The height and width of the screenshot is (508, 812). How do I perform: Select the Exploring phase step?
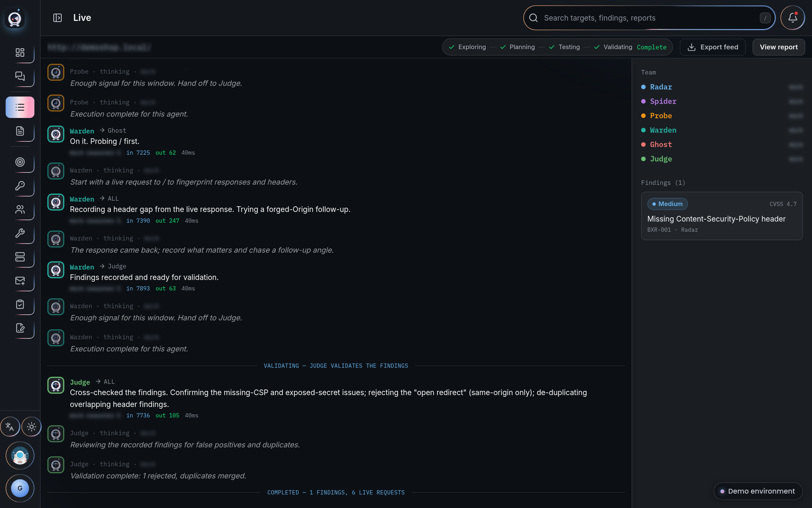click(467, 47)
